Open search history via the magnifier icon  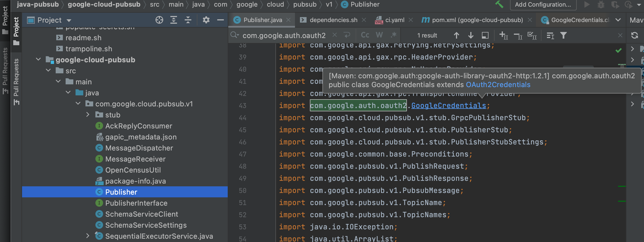point(235,35)
